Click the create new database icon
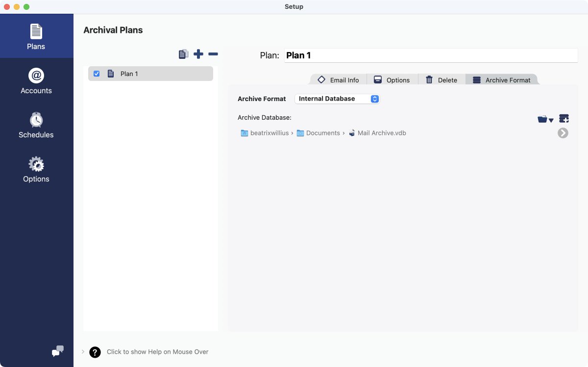The image size is (588, 367). pyautogui.click(x=563, y=119)
